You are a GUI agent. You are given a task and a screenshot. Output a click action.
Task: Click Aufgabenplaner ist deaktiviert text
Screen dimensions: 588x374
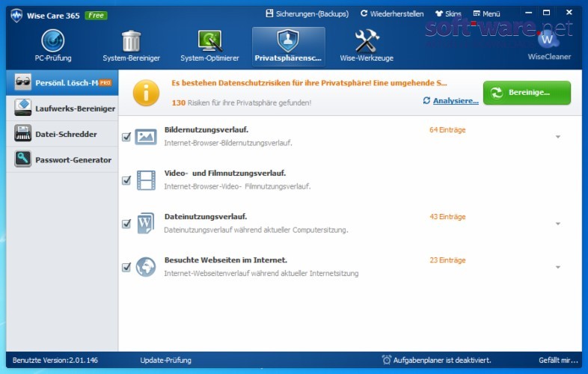pyautogui.click(x=442, y=360)
